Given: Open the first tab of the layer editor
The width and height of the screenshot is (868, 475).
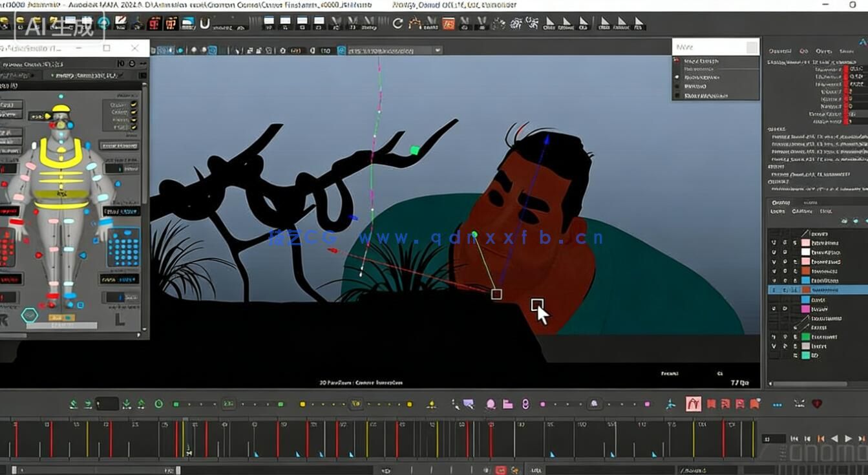Looking at the screenshot, I should pos(781,202).
